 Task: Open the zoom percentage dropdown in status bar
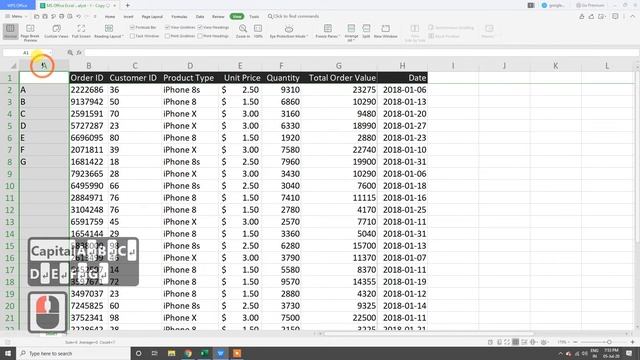563,342
